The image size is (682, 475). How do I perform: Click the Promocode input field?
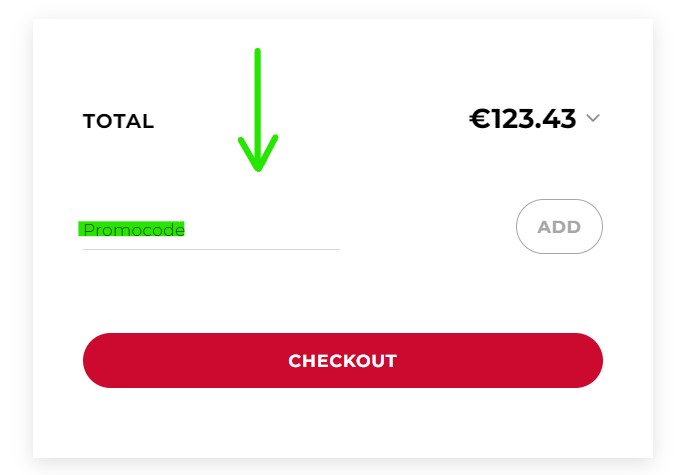tap(211, 230)
